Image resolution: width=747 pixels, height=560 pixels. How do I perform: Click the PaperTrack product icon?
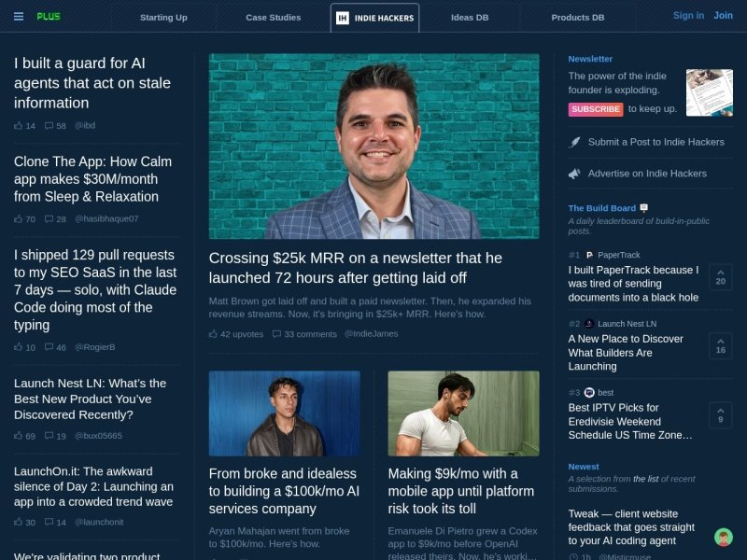tap(589, 255)
